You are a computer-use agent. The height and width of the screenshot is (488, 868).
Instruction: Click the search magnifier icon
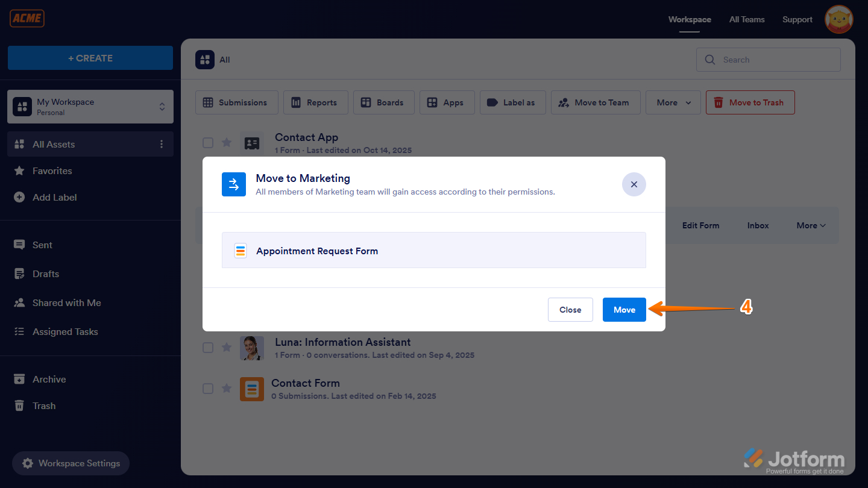[x=709, y=60]
